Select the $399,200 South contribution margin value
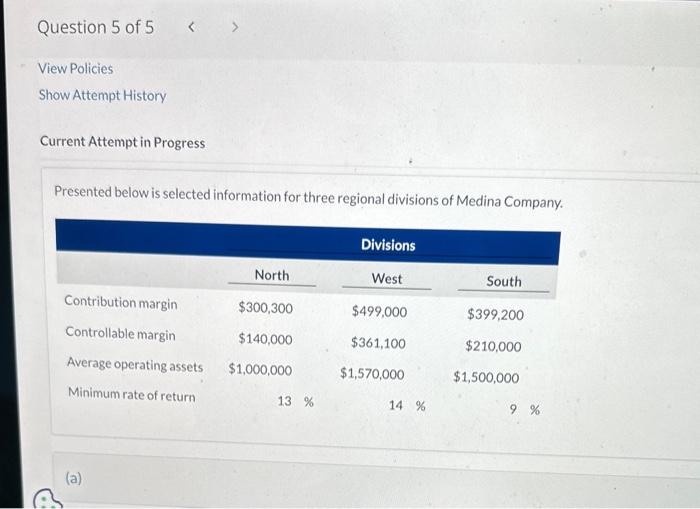This screenshot has height=509, width=700. pos(496,314)
